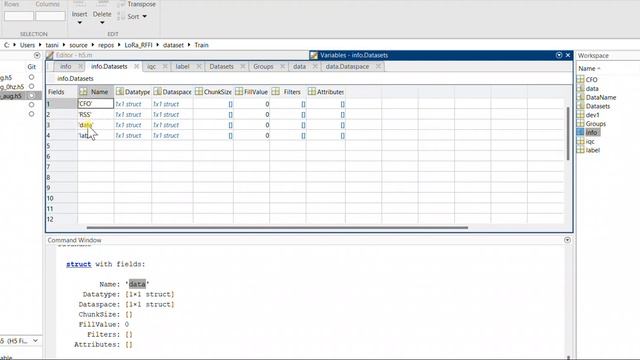The image size is (640, 360).
Task: Click the horizontal scrollbar of variables grid
Action: click(x=277, y=228)
